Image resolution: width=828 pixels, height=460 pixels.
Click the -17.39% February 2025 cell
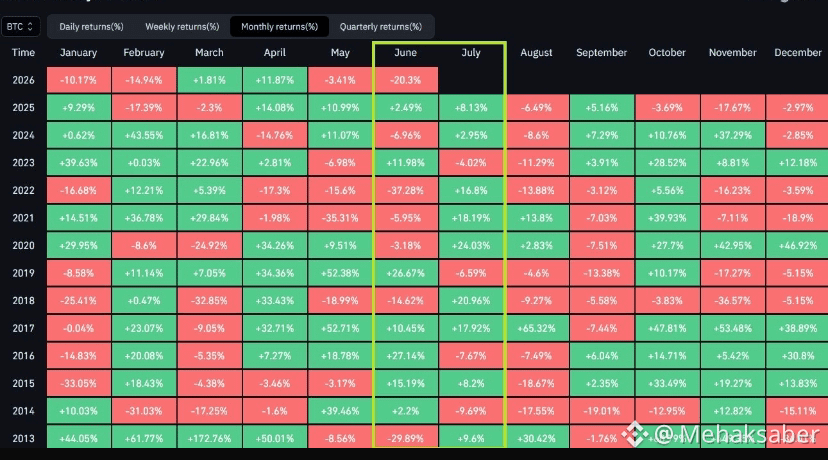pyautogui.click(x=144, y=108)
